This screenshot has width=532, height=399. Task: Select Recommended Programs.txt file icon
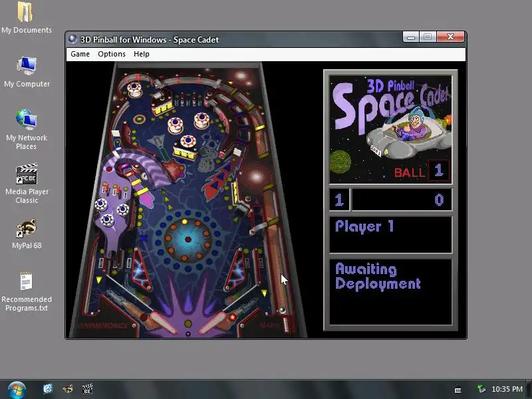27,292
